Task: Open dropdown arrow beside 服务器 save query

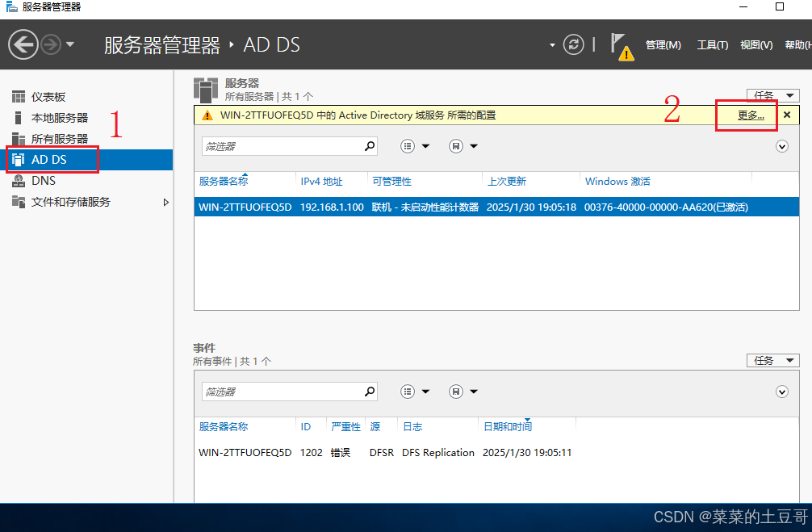Action: (x=474, y=146)
